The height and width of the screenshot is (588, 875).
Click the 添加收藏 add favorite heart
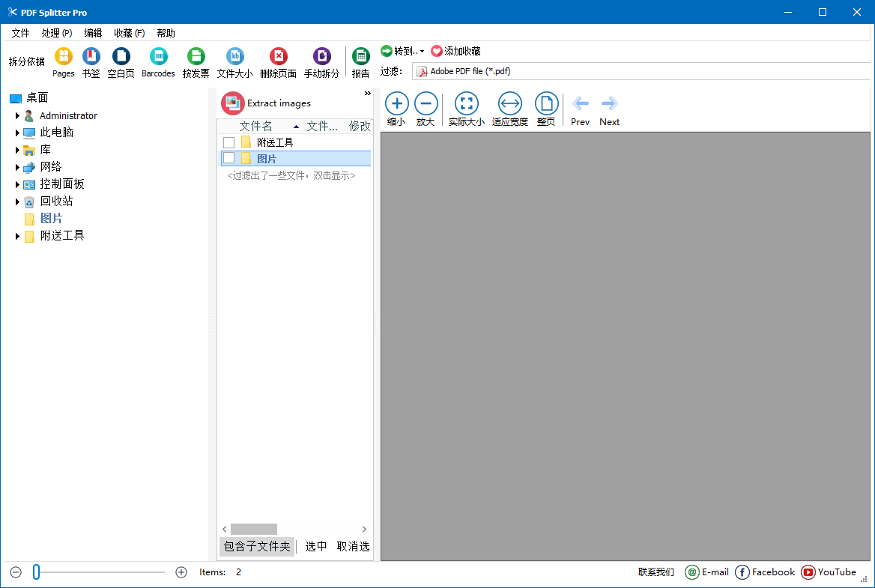(x=437, y=52)
